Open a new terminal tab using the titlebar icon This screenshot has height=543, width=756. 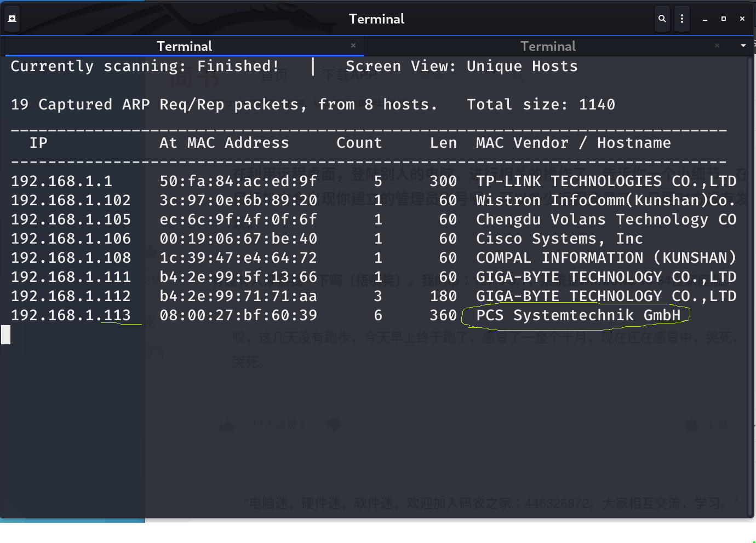(12, 19)
